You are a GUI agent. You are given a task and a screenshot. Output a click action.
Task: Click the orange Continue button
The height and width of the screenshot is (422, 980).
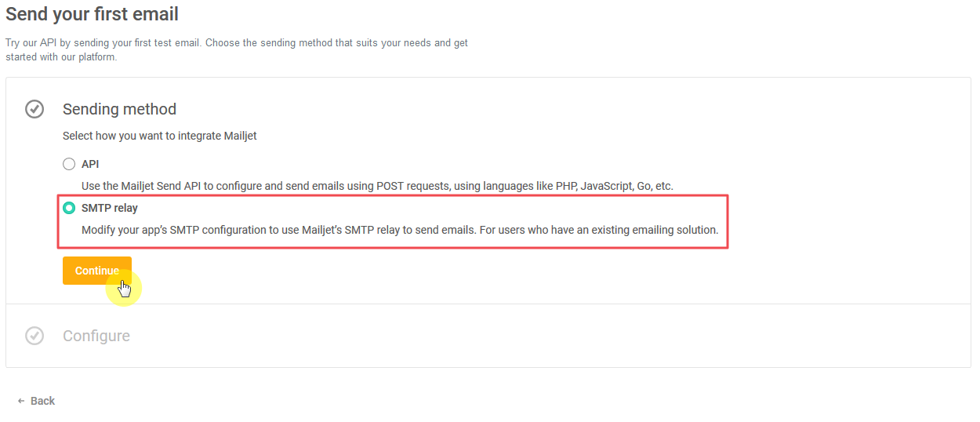click(x=97, y=271)
